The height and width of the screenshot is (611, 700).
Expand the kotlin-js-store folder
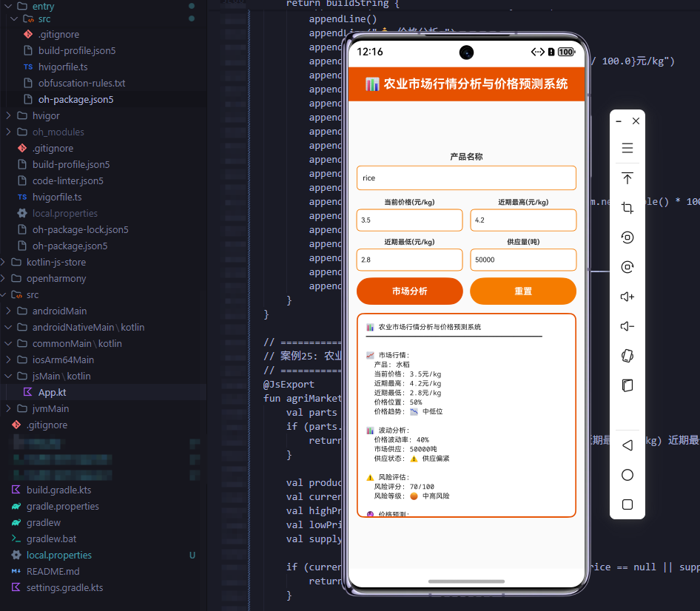tap(3, 262)
